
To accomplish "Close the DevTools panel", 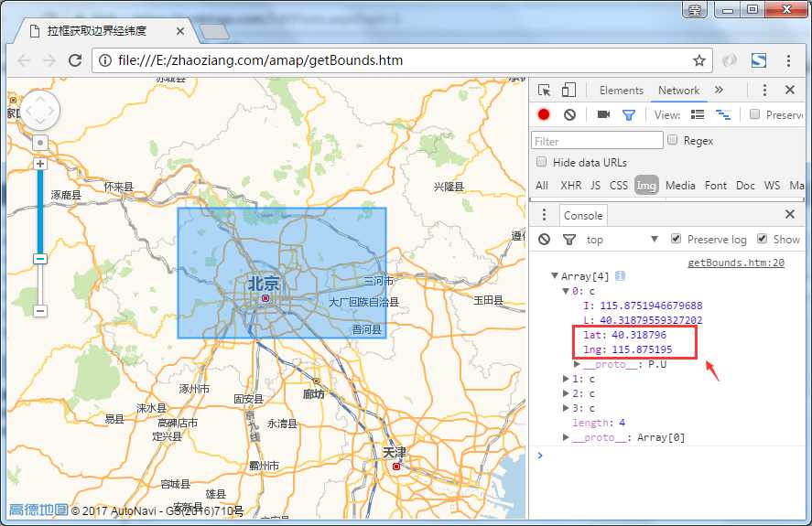I will tap(790, 90).
